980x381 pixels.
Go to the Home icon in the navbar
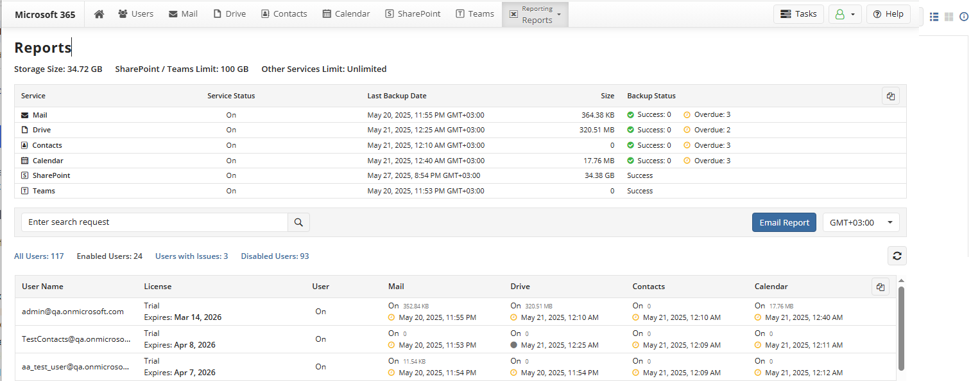[x=99, y=13]
